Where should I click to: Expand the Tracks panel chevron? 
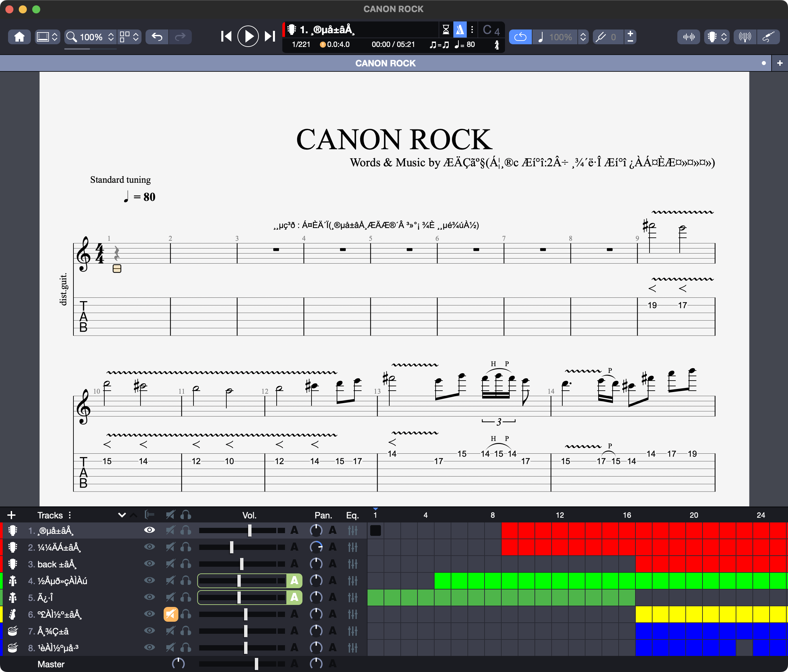122,515
